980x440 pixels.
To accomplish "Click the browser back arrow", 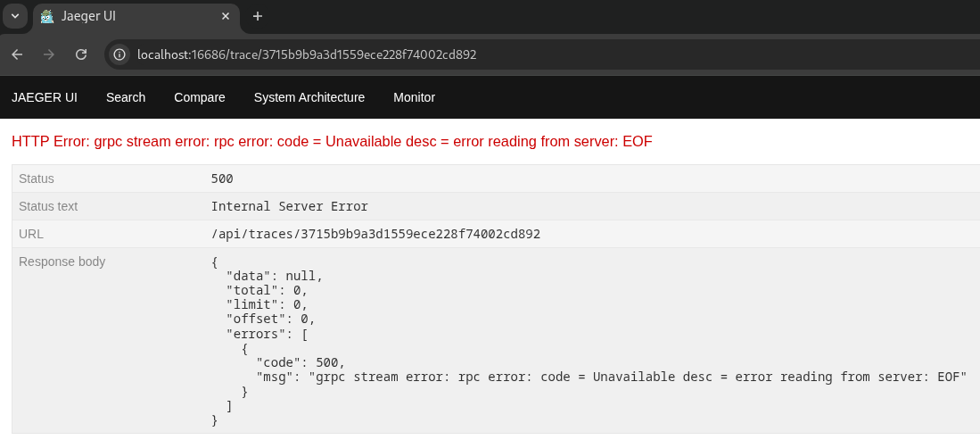I will coord(17,54).
